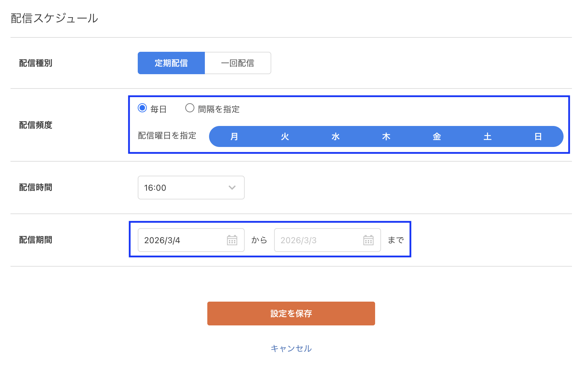Select the 毎日 frequency option

click(x=142, y=108)
